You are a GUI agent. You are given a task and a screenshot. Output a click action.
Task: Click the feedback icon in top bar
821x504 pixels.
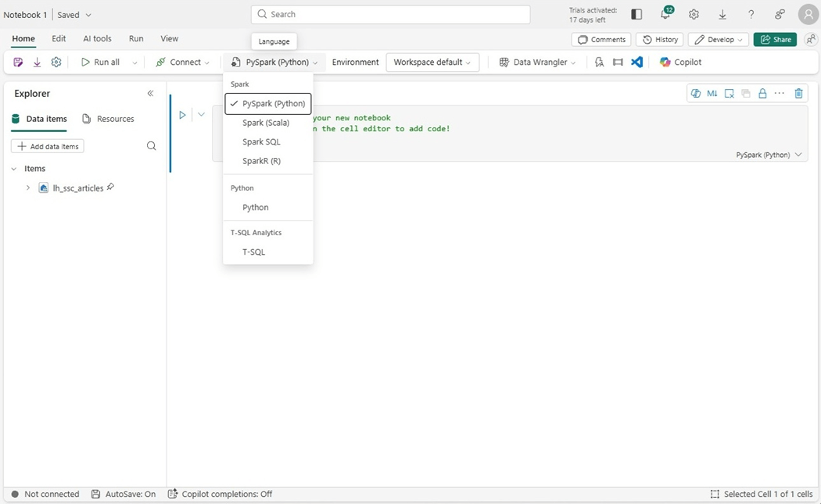tap(780, 15)
